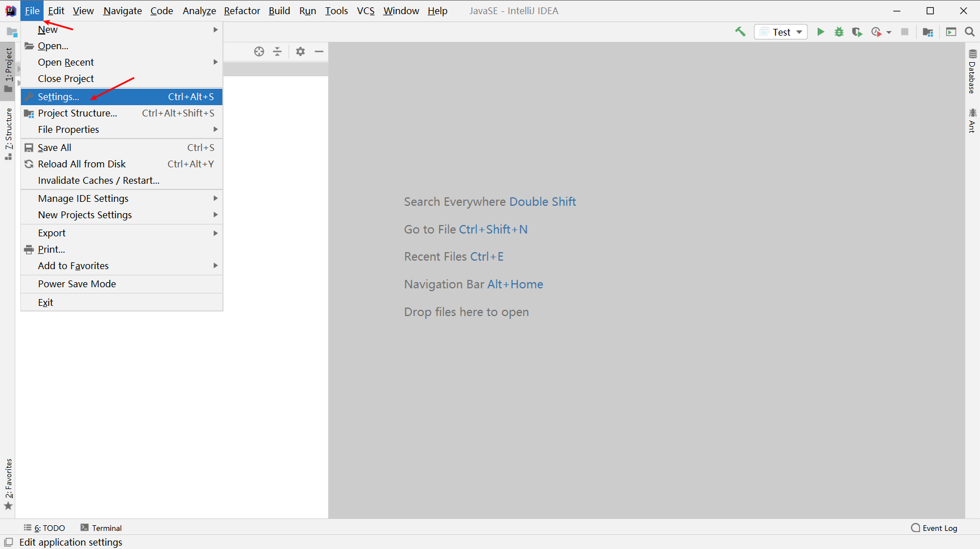Open the Build menu
The height and width of the screenshot is (549, 980).
coord(280,11)
